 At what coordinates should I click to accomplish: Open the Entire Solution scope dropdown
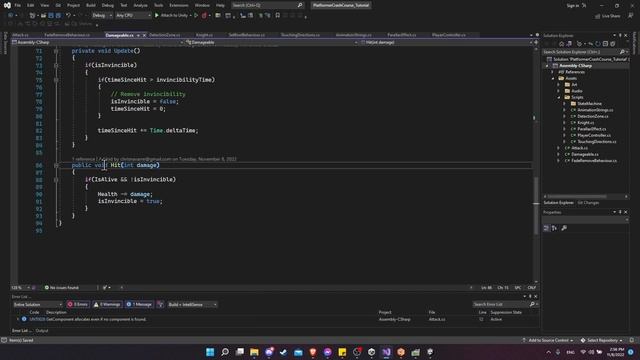click(38, 304)
